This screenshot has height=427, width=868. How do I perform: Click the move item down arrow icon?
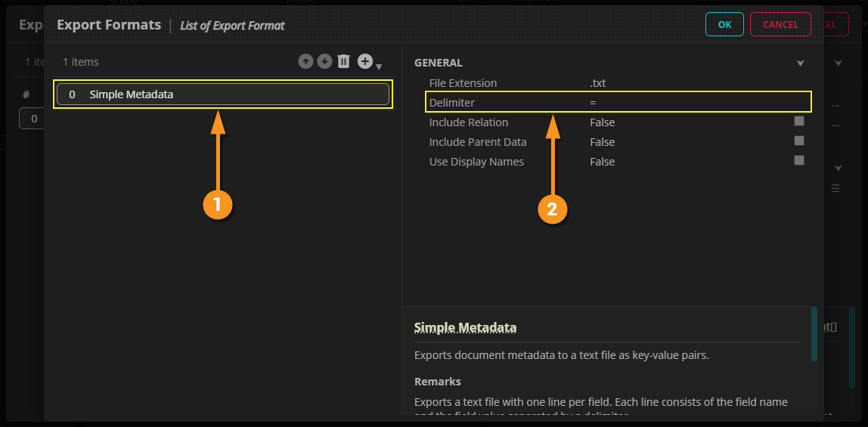coord(324,62)
